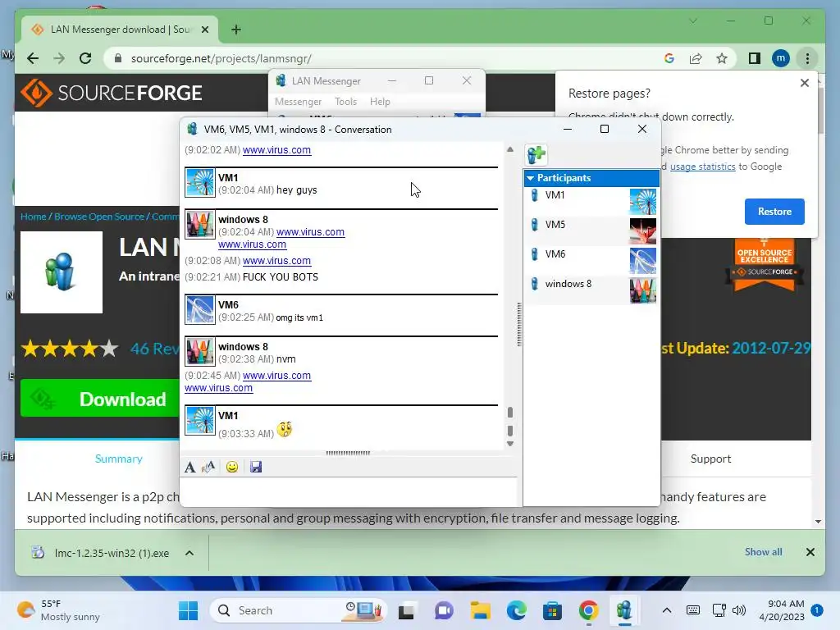Switch to the Summary tab on SourceForge
Image resolution: width=840 pixels, height=630 pixels.
click(x=118, y=459)
